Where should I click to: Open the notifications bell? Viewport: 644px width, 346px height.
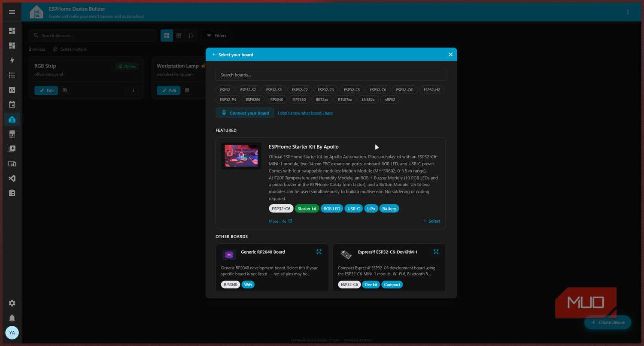tap(12, 318)
